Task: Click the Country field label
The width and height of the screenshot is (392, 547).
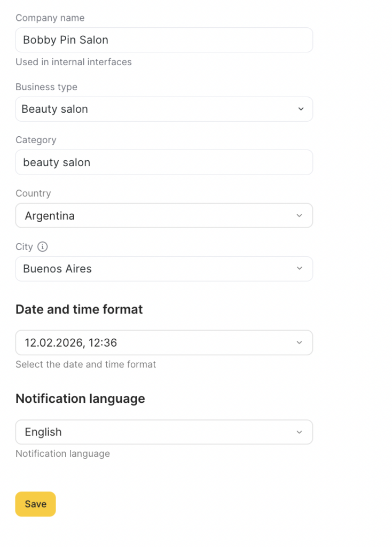Action: point(33,193)
